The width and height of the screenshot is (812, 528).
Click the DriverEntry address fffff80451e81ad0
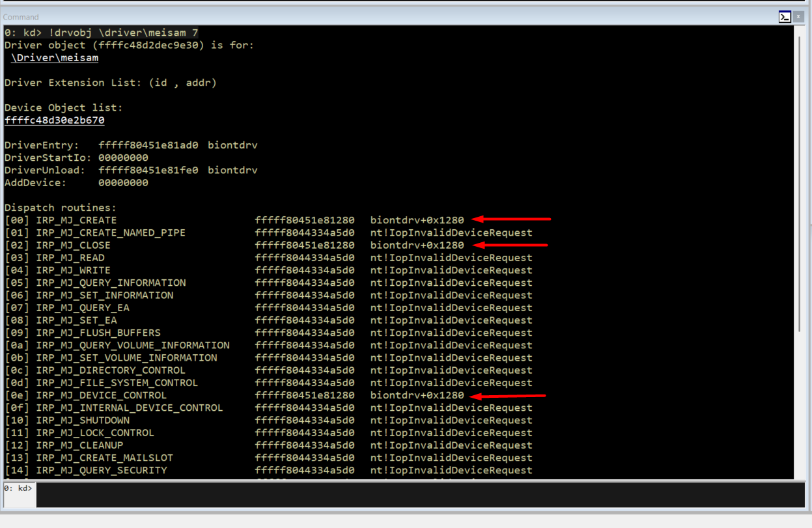click(x=148, y=145)
